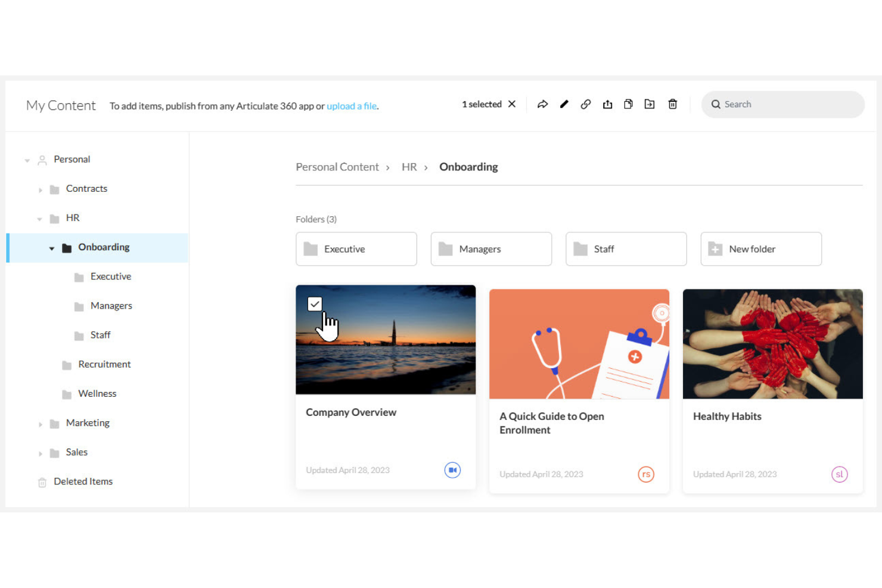Click A Quick Guide to Open Enrollment title
The height and width of the screenshot is (588, 882).
click(552, 424)
